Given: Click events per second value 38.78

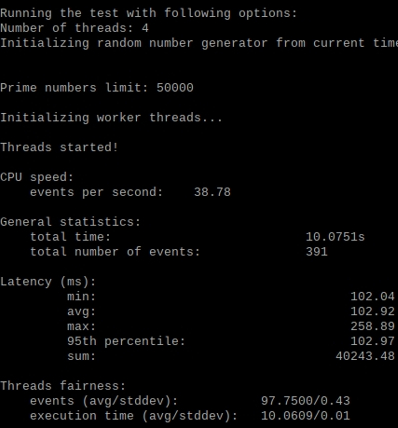Looking at the screenshot, I should tap(212, 192).
